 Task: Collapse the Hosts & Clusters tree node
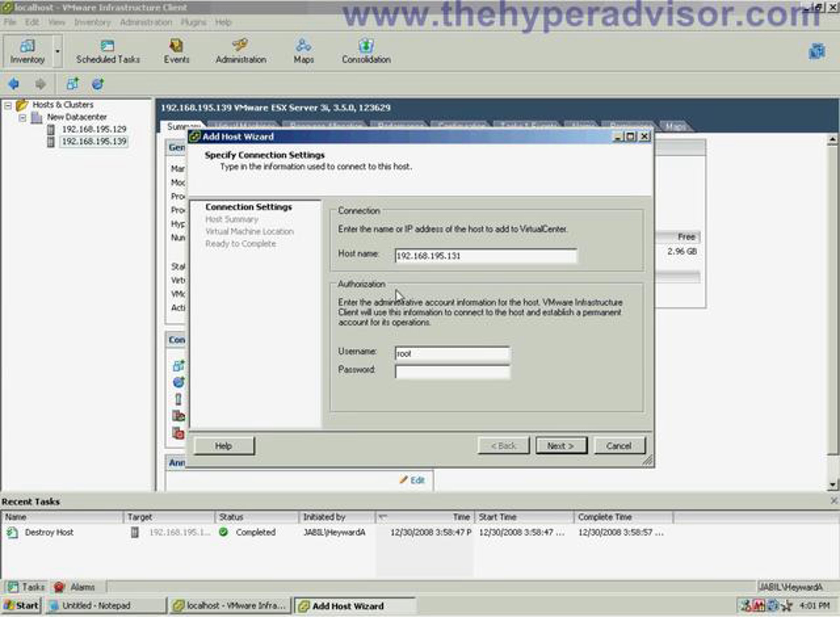point(8,106)
